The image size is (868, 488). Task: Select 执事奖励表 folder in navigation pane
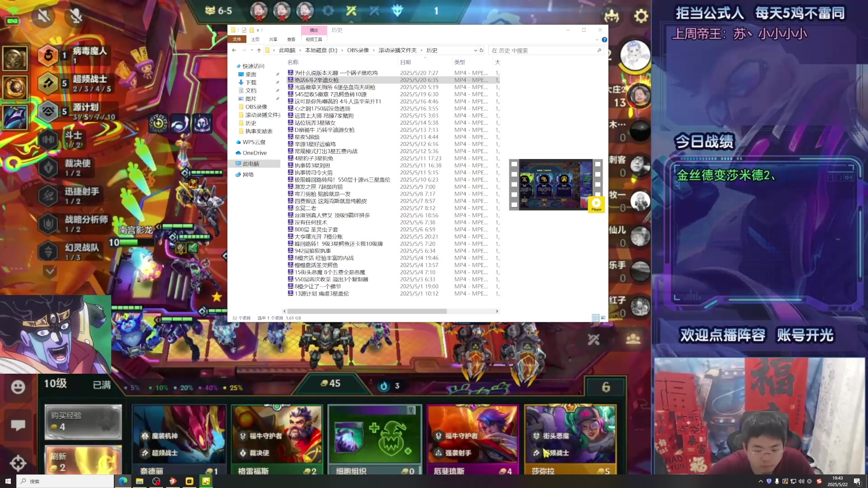point(259,131)
